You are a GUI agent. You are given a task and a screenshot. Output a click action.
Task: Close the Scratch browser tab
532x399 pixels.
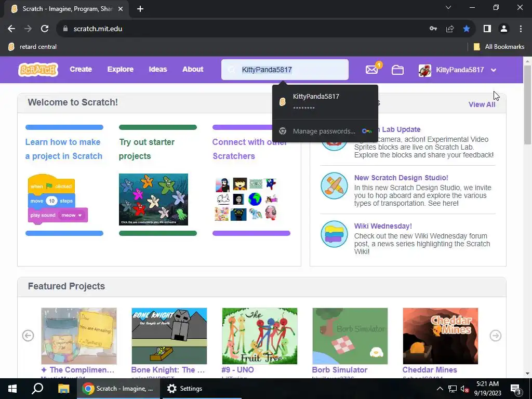coord(121,9)
